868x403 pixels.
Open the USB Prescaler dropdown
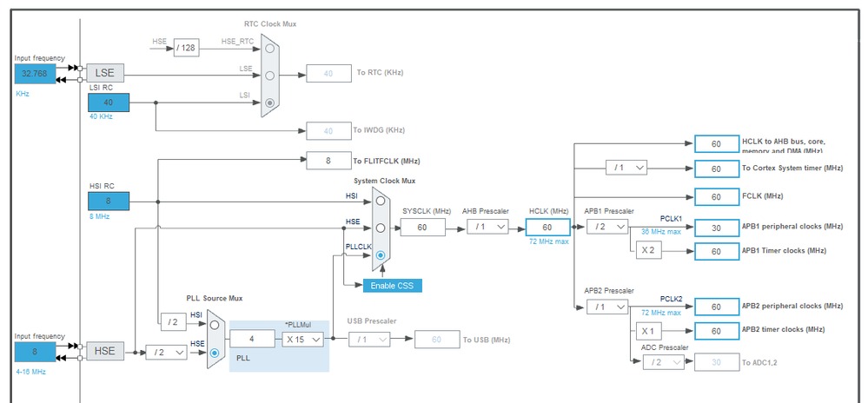click(x=369, y=340)
